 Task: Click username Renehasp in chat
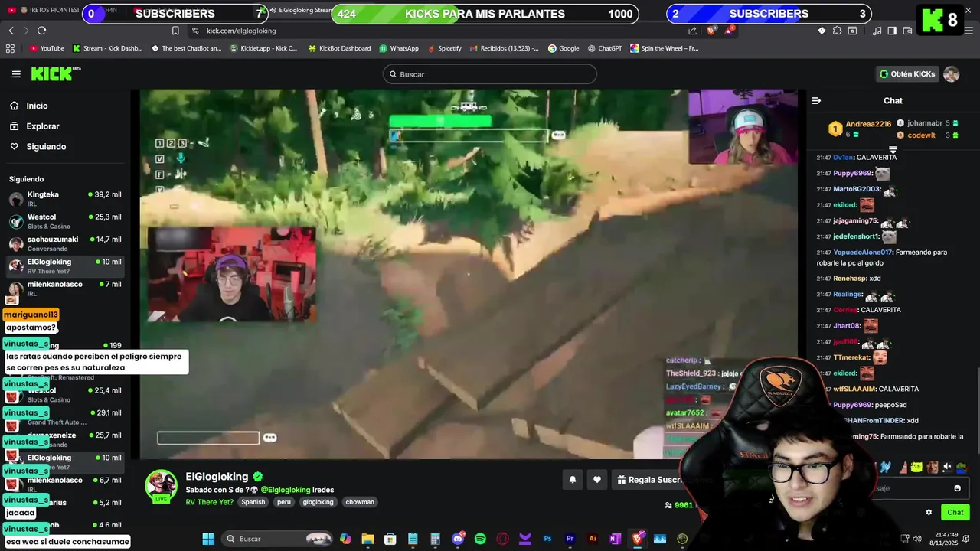[849, 279]
